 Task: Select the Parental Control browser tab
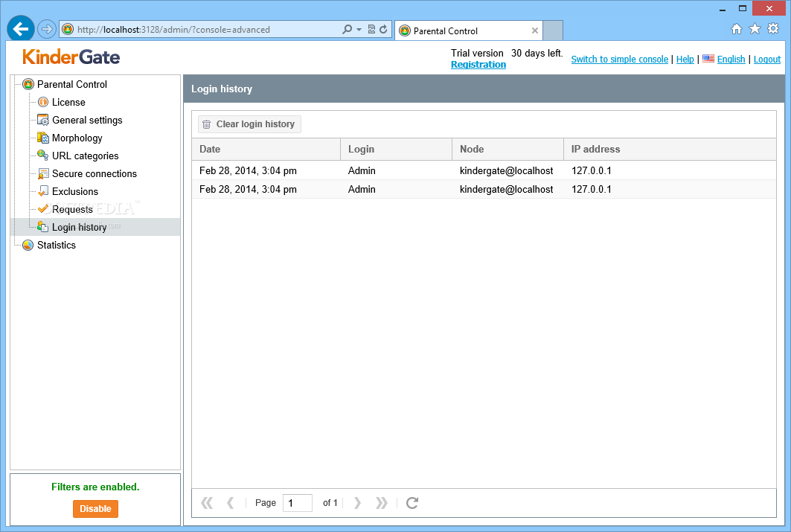tap(468, 31)
